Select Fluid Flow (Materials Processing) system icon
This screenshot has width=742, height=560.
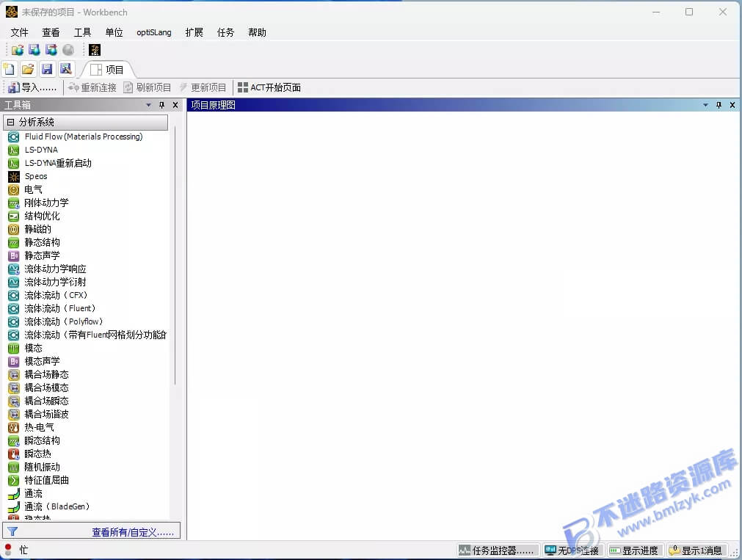point(14,137)
